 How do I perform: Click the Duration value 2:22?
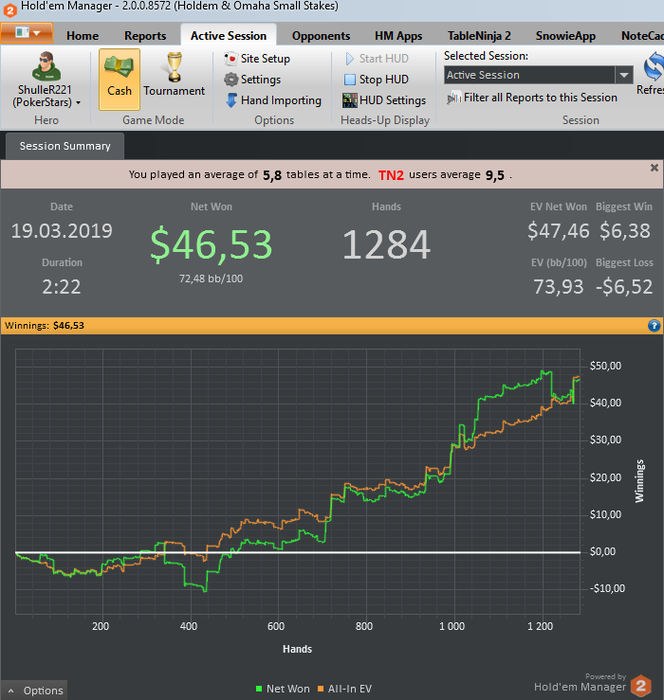tap(62, 287)
